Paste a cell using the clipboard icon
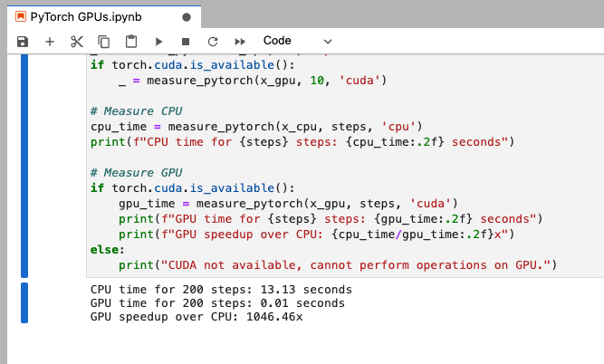 click(x=131, y=42)
